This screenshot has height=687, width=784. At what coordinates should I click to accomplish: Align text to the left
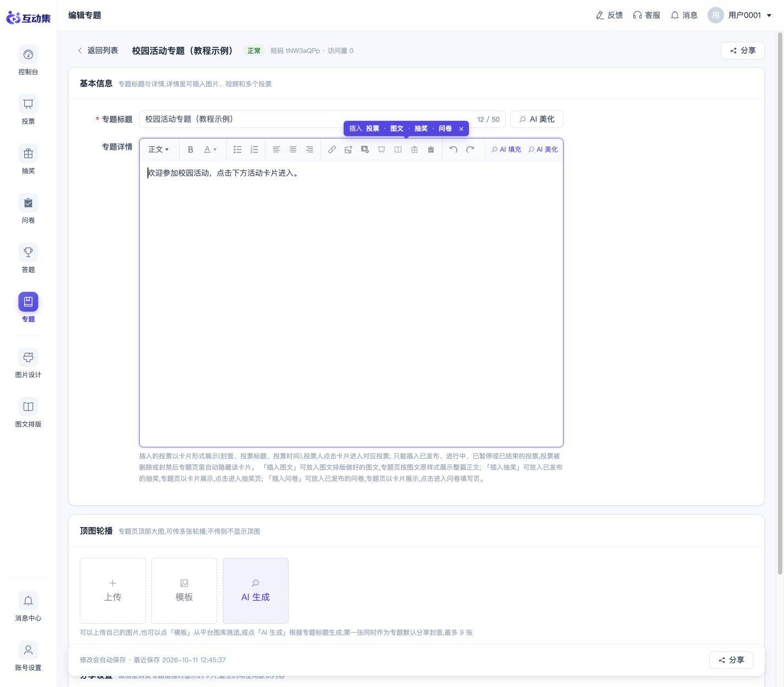(x=277, y=149)
